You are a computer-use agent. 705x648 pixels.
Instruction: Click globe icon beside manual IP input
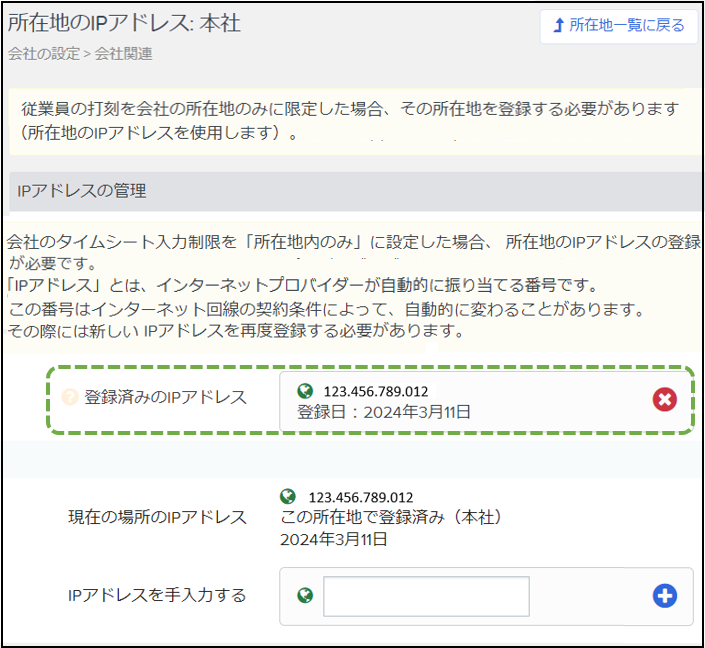coord(305,596)
